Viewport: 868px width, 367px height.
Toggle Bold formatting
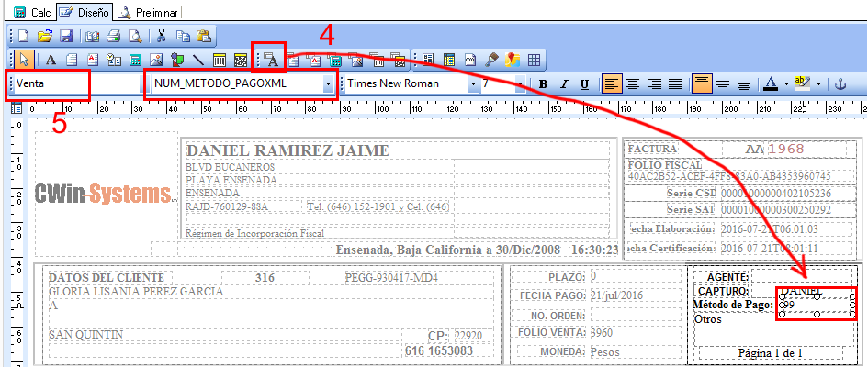click(544, 83)
